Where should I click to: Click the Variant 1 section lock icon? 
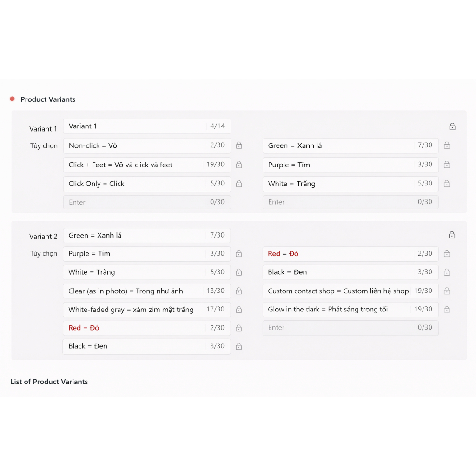[x=452, y=126]
